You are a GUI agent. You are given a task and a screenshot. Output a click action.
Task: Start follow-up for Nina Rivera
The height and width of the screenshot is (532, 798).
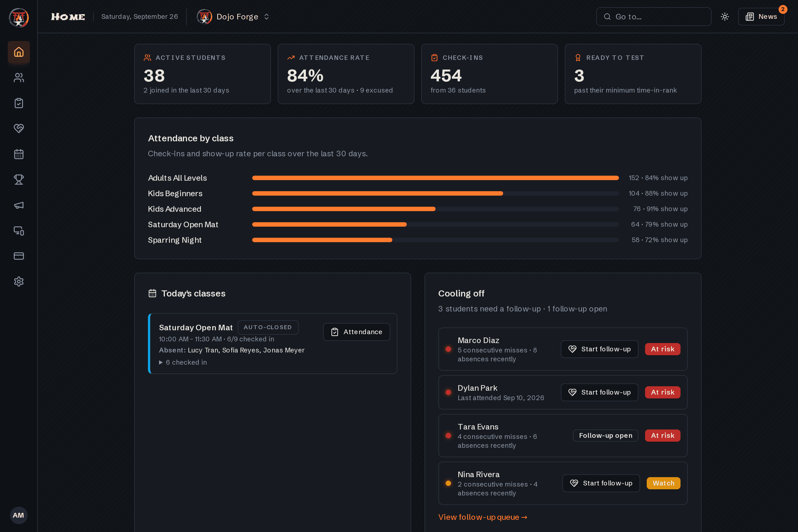[x=601, y=483]
